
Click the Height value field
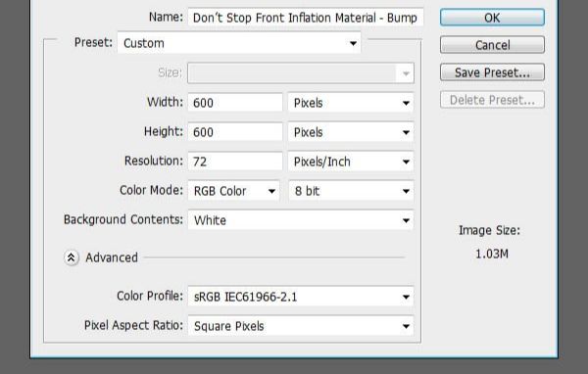[x=235, y=132]
